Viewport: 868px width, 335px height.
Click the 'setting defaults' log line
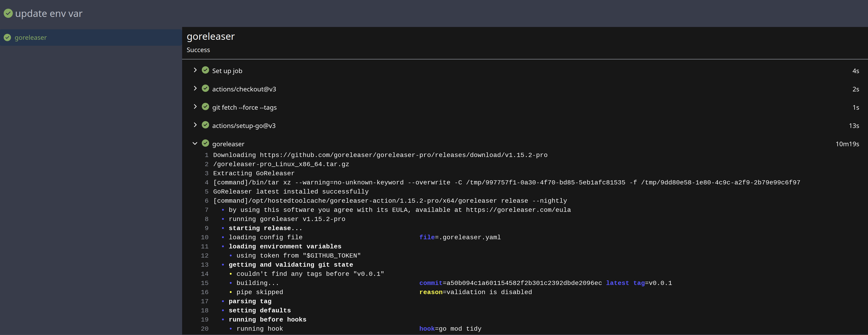pos(259,310)
